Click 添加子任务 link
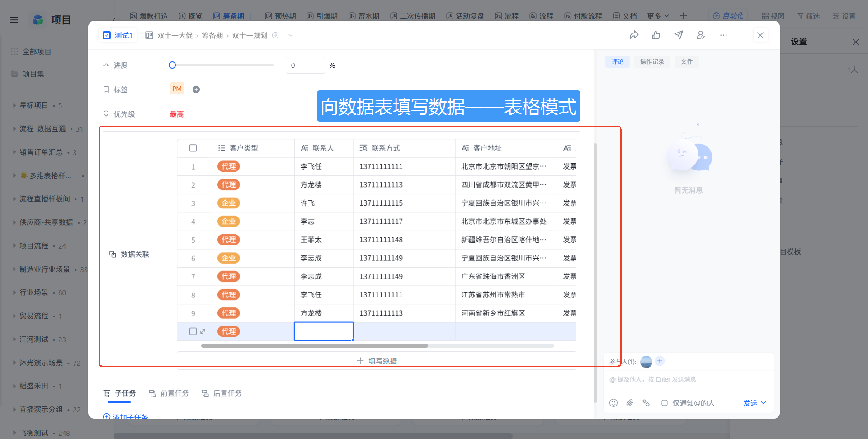The image size is (868, 439). (x=126, y=416)
